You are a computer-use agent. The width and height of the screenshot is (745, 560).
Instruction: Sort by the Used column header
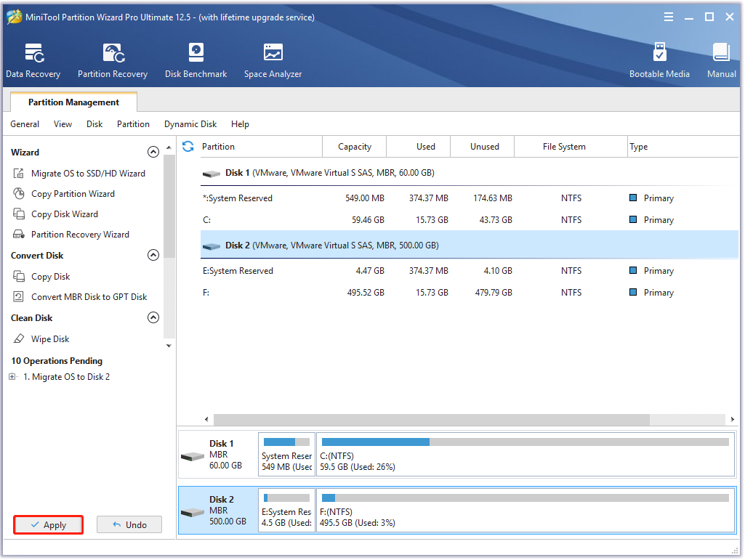(x=419, y=146)
